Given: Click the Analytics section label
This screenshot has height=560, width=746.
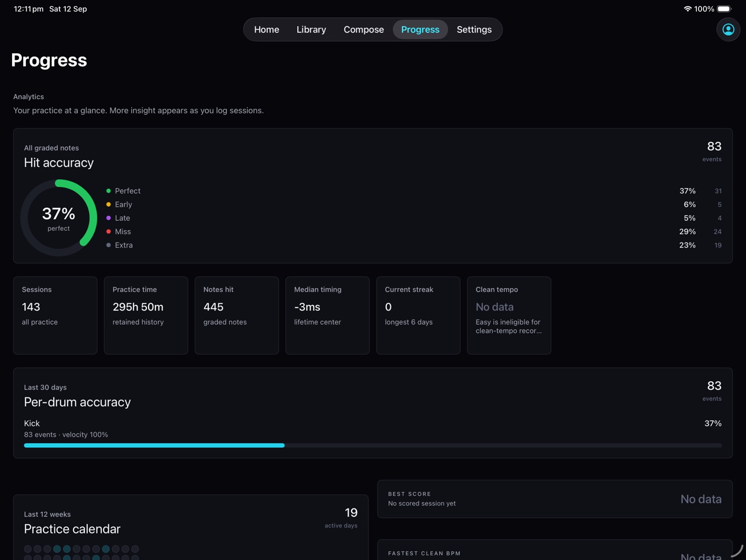Looking at the screenshot, I should click(28, 97).
